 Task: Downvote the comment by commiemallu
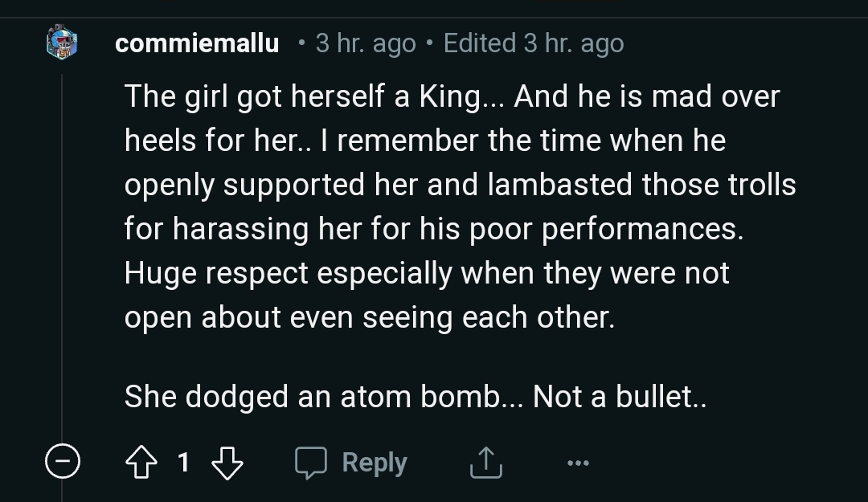(x=226, y=463)
